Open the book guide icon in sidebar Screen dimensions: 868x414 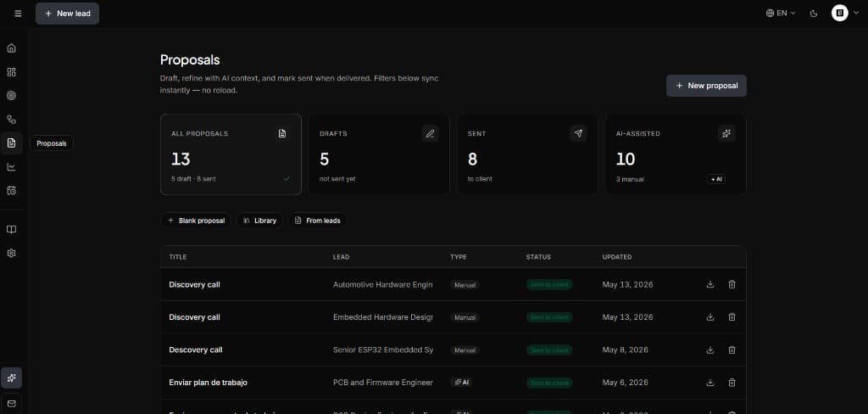pos(11,229)
